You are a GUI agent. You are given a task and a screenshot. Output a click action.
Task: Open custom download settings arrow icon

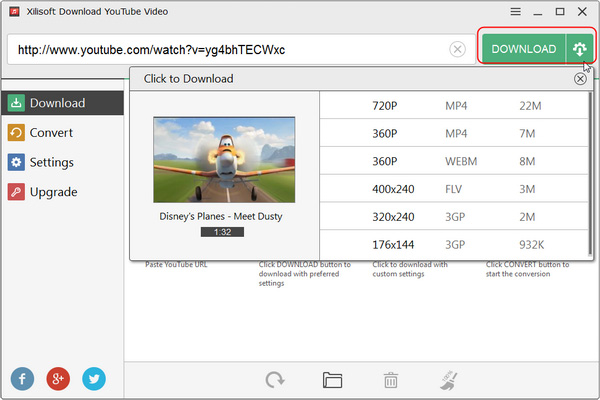580,49
